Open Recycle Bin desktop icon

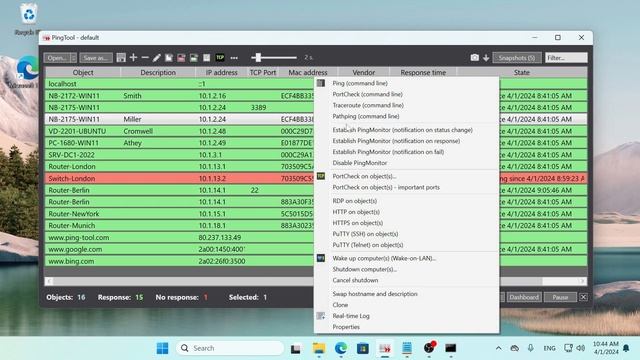(29, 18)
